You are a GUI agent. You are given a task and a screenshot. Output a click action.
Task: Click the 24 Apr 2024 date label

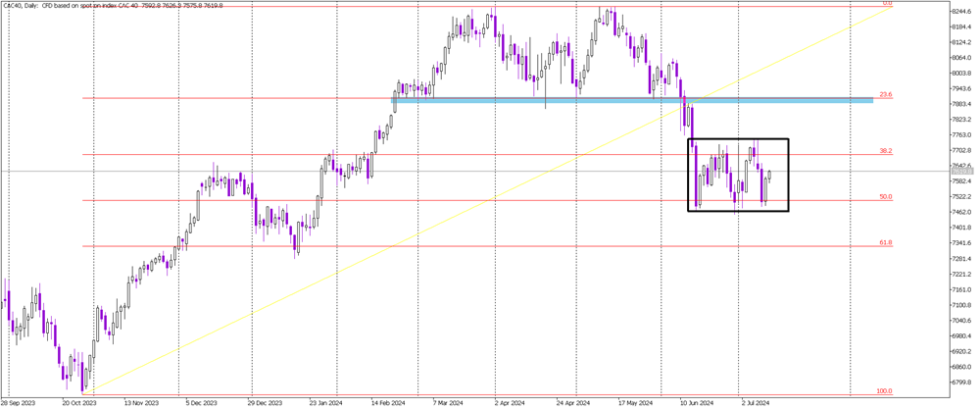[x=573, y=403]
